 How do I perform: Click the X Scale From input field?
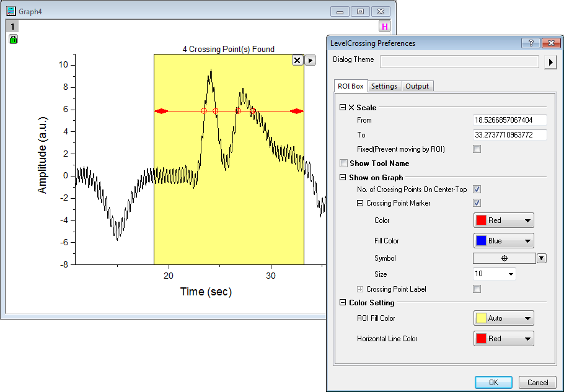509,120
